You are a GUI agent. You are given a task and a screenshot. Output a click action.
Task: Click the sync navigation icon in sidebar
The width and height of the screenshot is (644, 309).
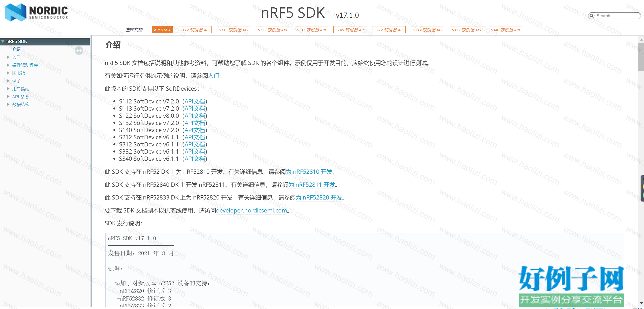[x=79, y=51]
